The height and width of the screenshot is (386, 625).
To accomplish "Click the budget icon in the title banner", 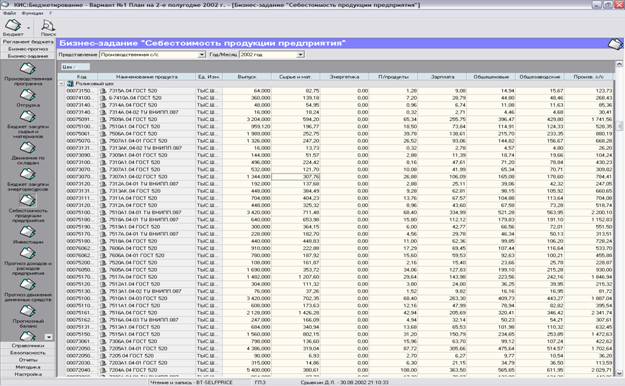I will [615, 43].
